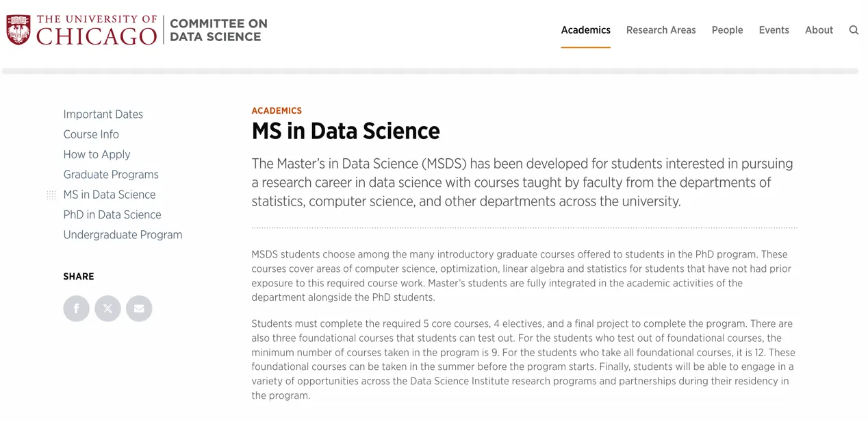868x422 pixels.
Task: Go to Course Info in the sidebar
Action: click(91, 134)
